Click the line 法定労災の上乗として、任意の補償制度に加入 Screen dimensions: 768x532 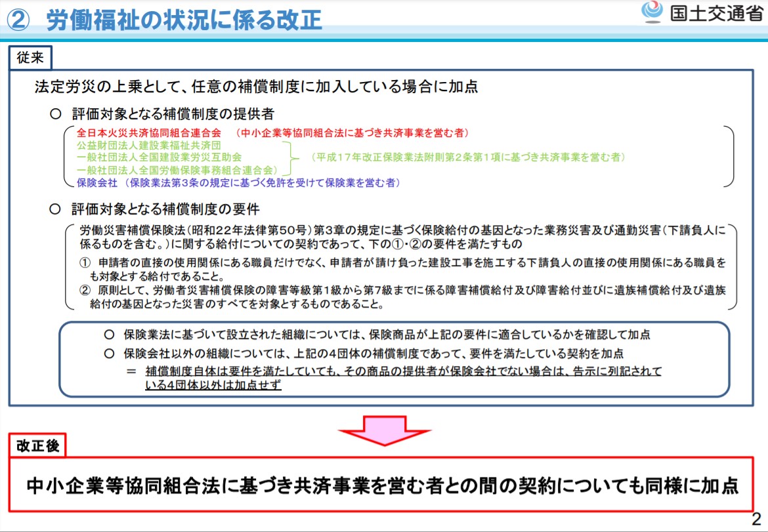[256, 87]
